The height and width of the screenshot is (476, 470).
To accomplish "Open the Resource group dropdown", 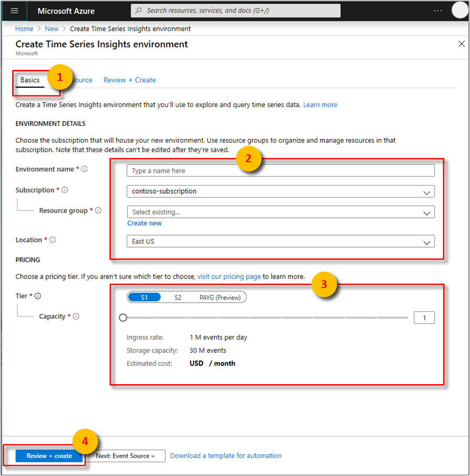I will [280, 212].
